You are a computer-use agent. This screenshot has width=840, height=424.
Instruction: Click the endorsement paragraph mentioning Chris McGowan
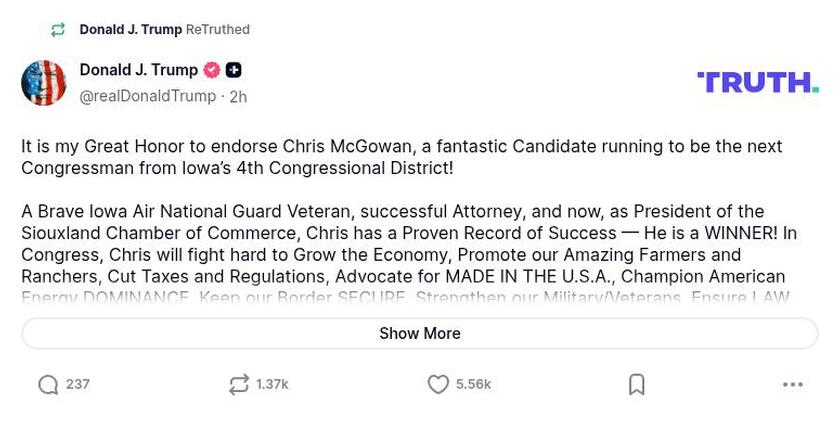[400, 157]
